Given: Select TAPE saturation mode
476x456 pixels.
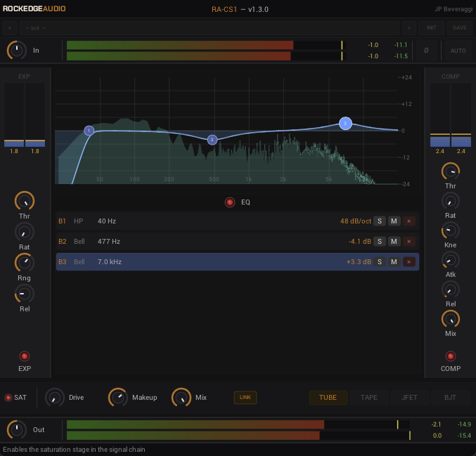Looking at the screenshot, I should [x=369, y=398].
